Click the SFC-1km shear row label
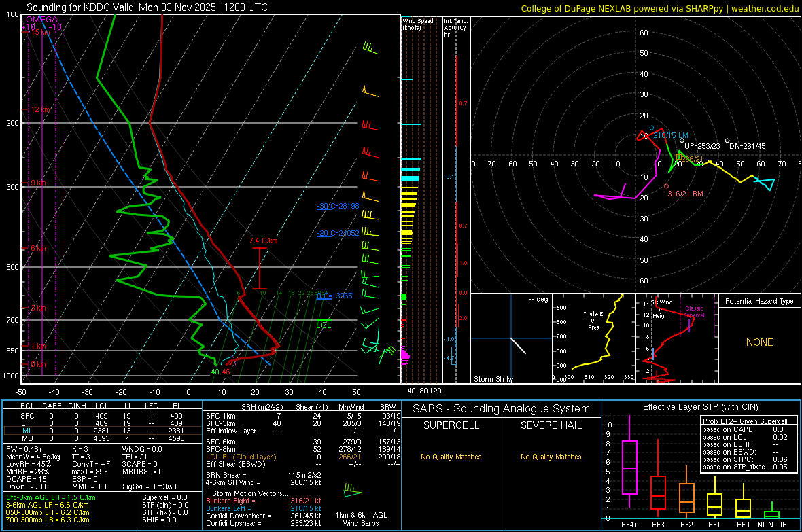The width and height of the screenshot is (802, 532). pyautogui.click(x=221, y=416)
